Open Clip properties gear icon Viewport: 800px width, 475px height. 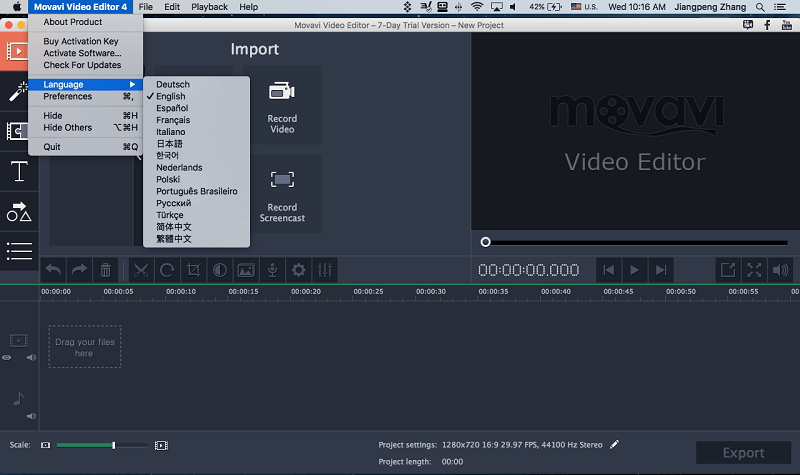tap(298, 270)
